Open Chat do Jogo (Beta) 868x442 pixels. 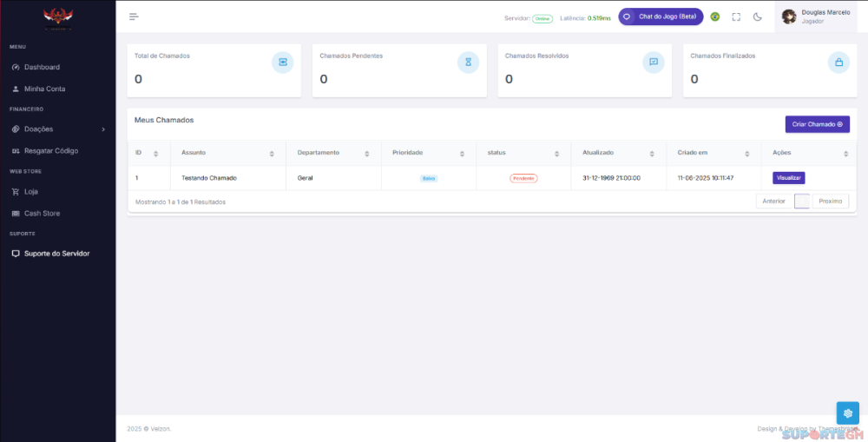click(660, 16)
